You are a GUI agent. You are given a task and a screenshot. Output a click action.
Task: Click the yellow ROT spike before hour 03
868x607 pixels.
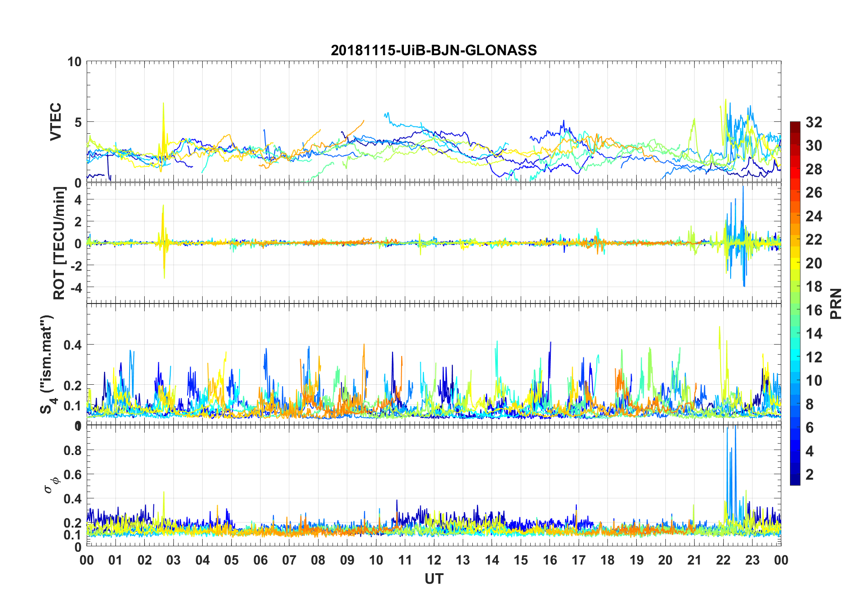click(163, 241)
